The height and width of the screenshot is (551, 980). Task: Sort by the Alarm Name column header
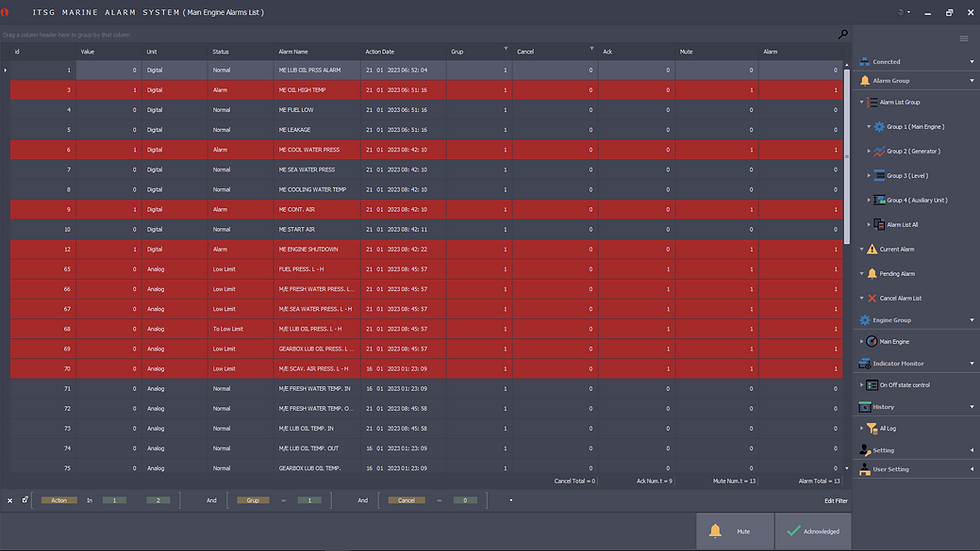click(317, 51)
